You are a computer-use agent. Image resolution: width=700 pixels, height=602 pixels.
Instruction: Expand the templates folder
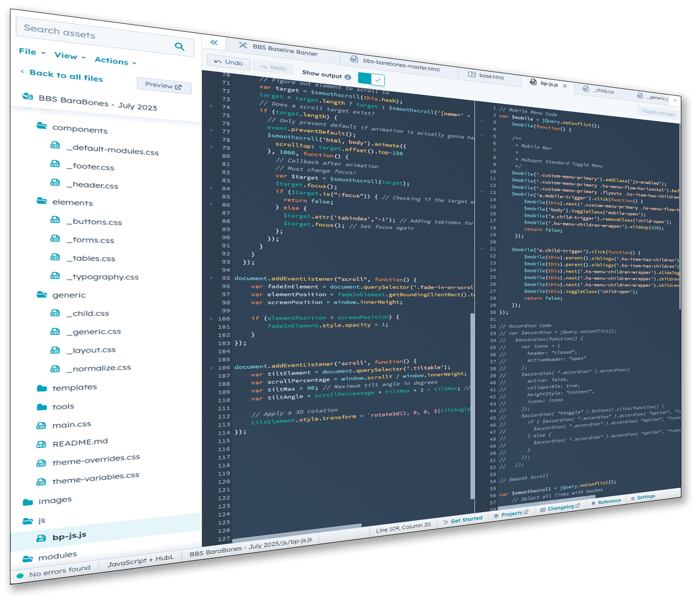[42, 388]
